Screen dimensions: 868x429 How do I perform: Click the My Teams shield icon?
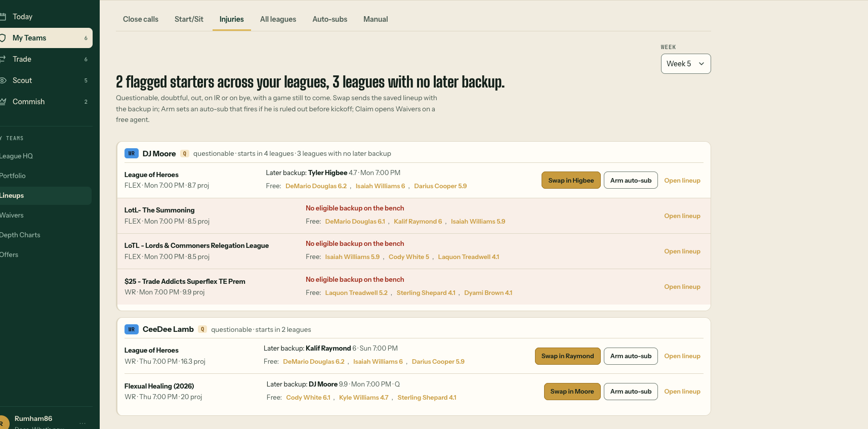(x=3, y=38)
